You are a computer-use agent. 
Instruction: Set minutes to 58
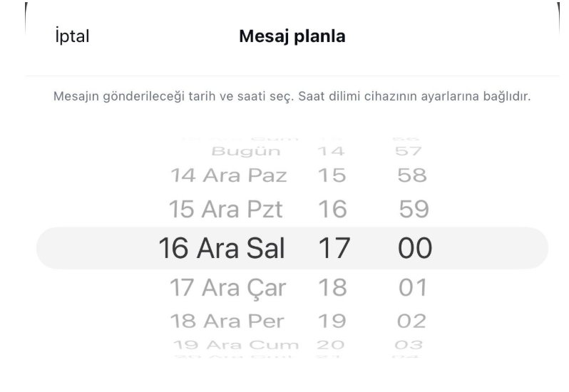click(413, 177)
